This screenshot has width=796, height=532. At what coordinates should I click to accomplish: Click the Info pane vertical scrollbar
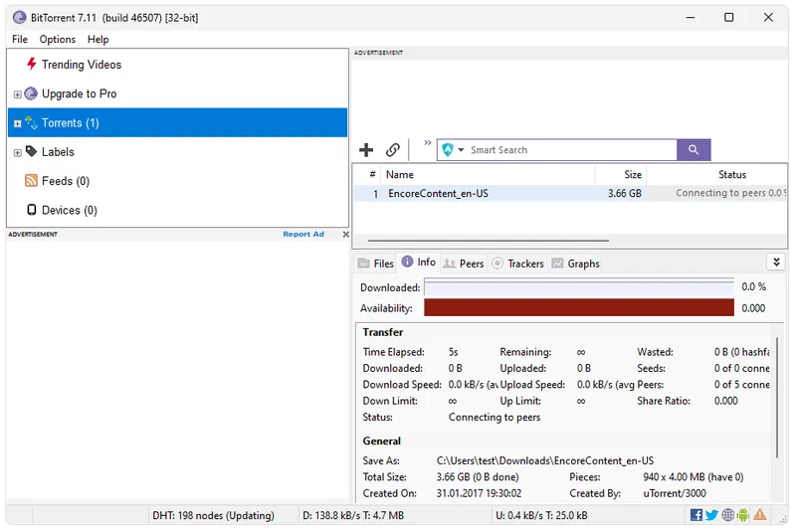pos(777,398)
